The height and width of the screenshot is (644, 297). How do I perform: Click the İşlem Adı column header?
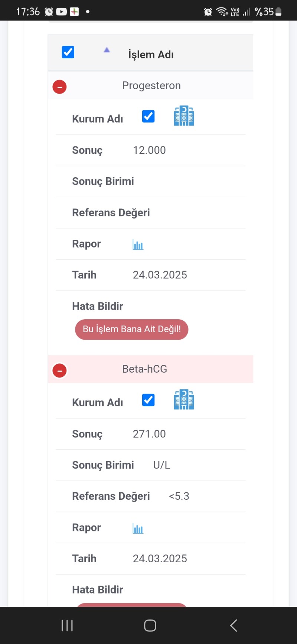[x=151, y=55]
